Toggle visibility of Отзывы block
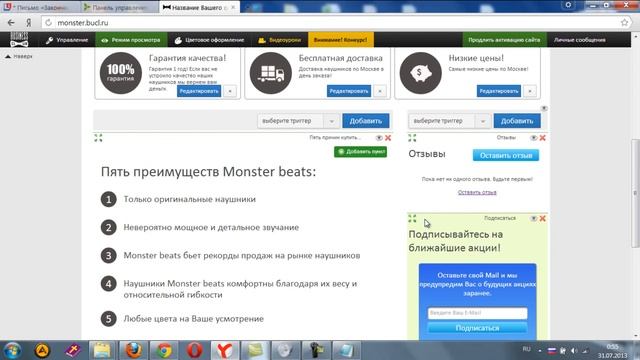Image resolution: width=640 pixels, height=360 pixels. tap(533, 138)
